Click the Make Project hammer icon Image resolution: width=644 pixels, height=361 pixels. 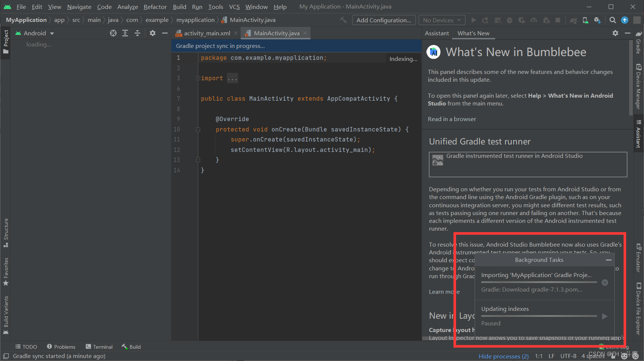(x=344, y=20)
